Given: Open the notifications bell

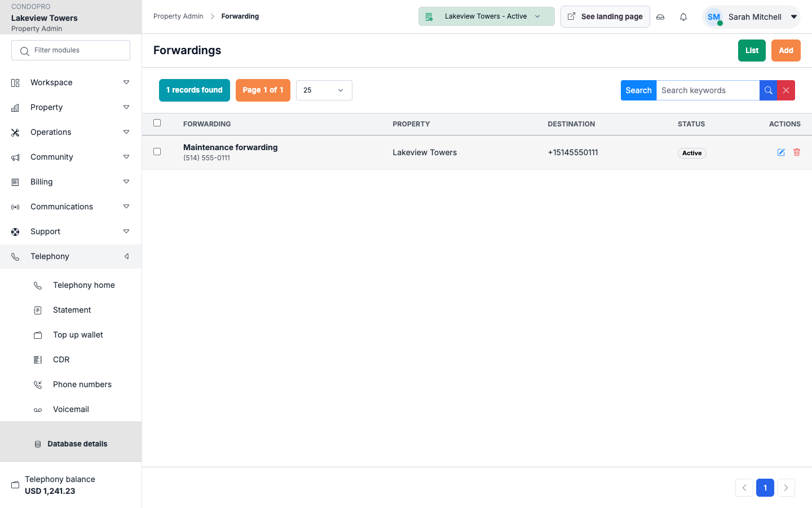Looking at the screenshot, I should coord(683,17).
